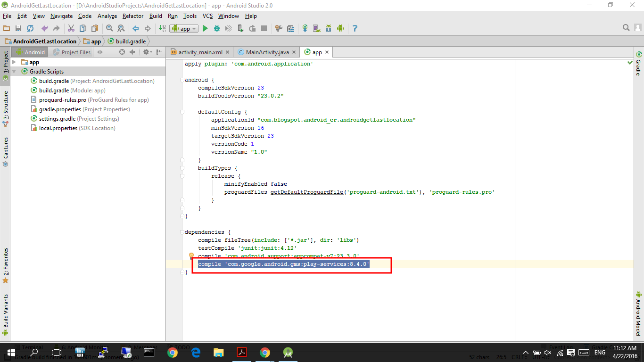
Task: Click Sync Project with Gradle Files icon
Action: click(x=305, y=28)
